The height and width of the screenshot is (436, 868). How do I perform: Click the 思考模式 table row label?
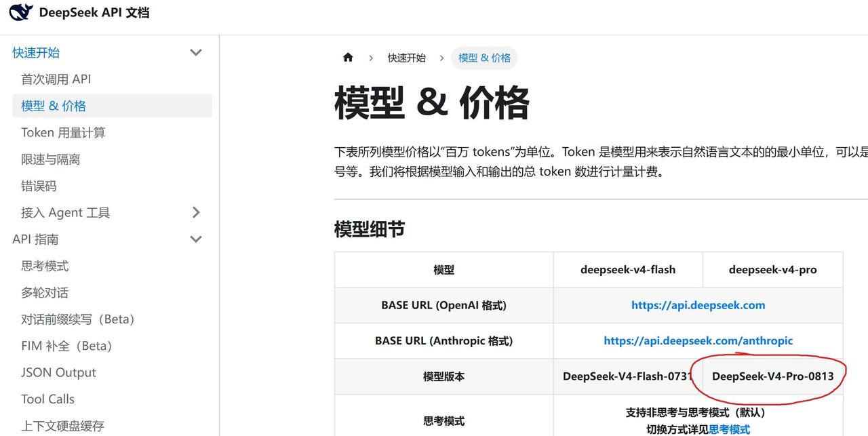point(443,421)
